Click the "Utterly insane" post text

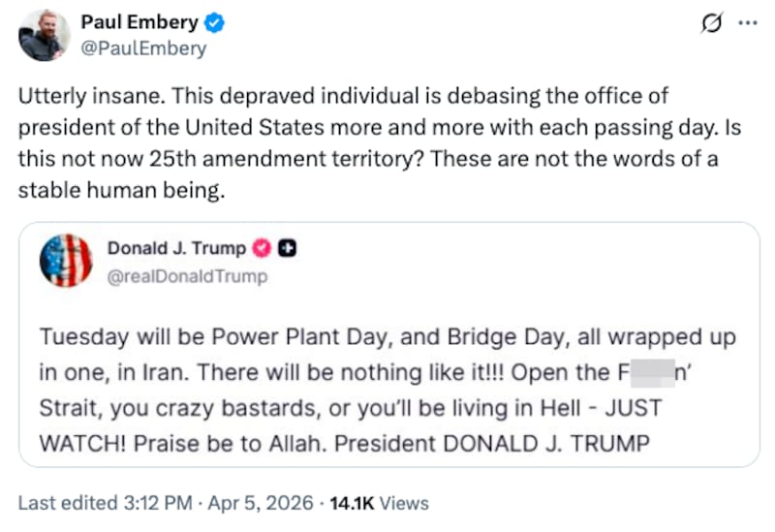[79, 97]
